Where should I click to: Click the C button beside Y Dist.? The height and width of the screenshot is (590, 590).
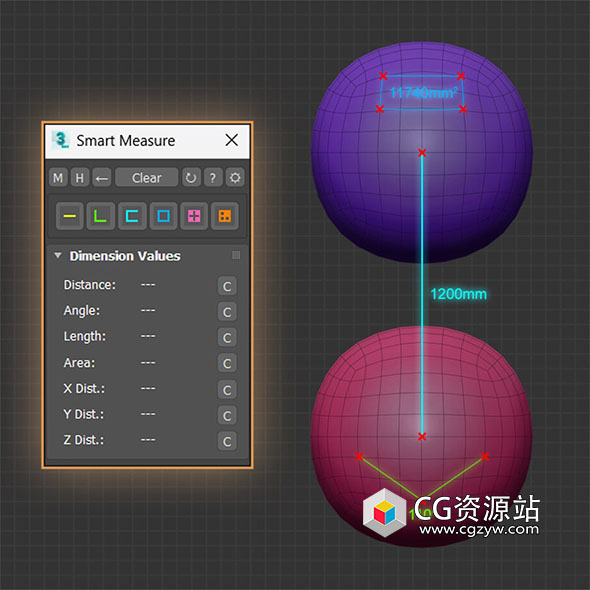[x=227, y=415]
